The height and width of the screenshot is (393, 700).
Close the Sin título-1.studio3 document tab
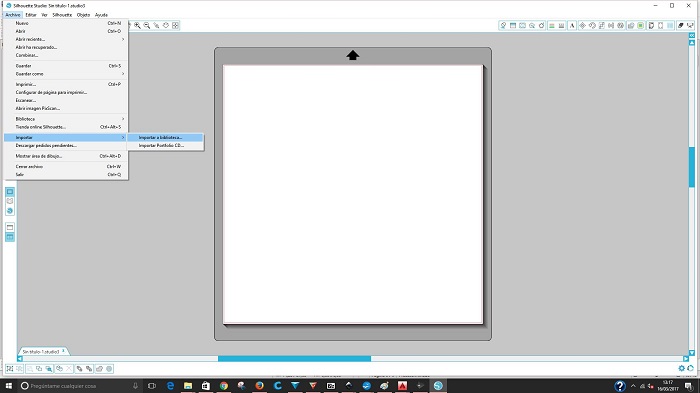click(63, 351)
